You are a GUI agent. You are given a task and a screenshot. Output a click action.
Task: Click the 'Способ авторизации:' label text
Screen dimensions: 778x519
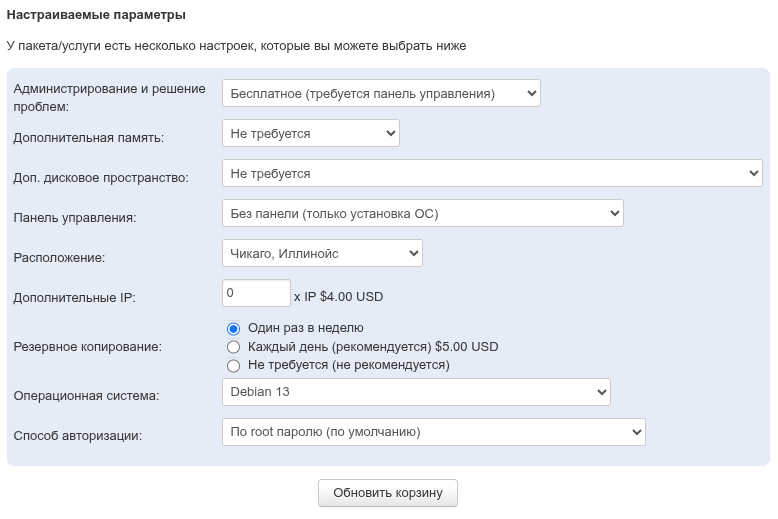(78, 436)
